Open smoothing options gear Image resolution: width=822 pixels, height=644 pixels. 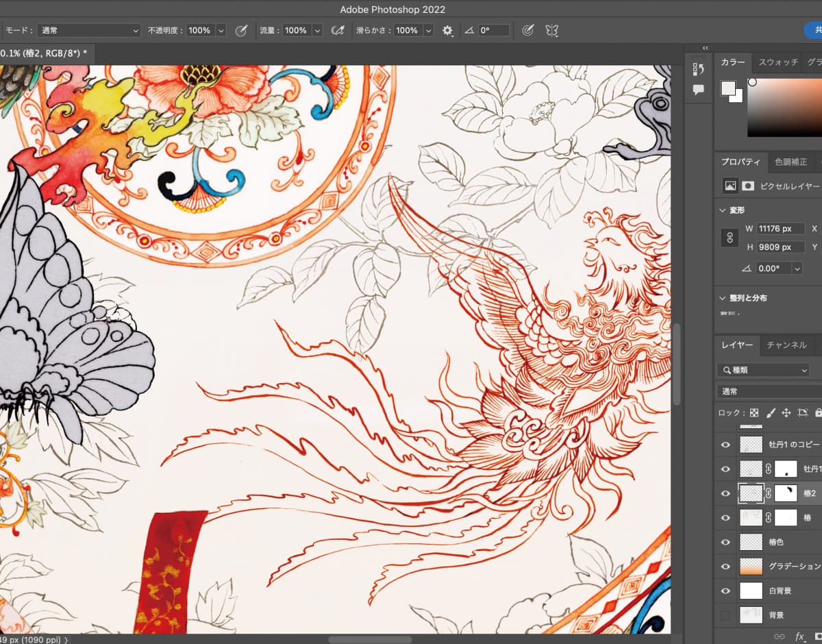point(447,31)
